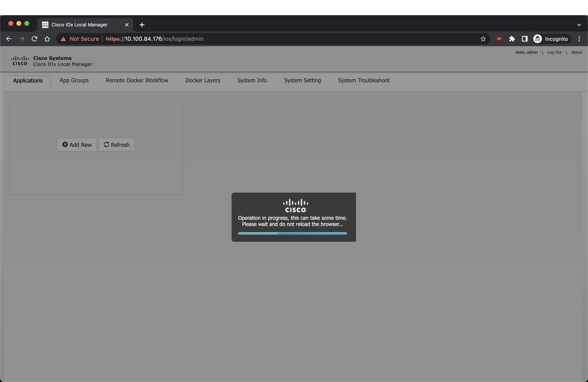
Task: Open the uBlock shield extension icon
Action: point(499,39)
